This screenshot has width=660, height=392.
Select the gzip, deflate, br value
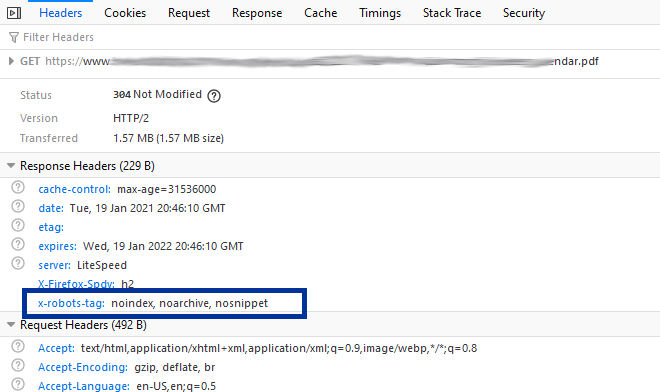(175, 367)
